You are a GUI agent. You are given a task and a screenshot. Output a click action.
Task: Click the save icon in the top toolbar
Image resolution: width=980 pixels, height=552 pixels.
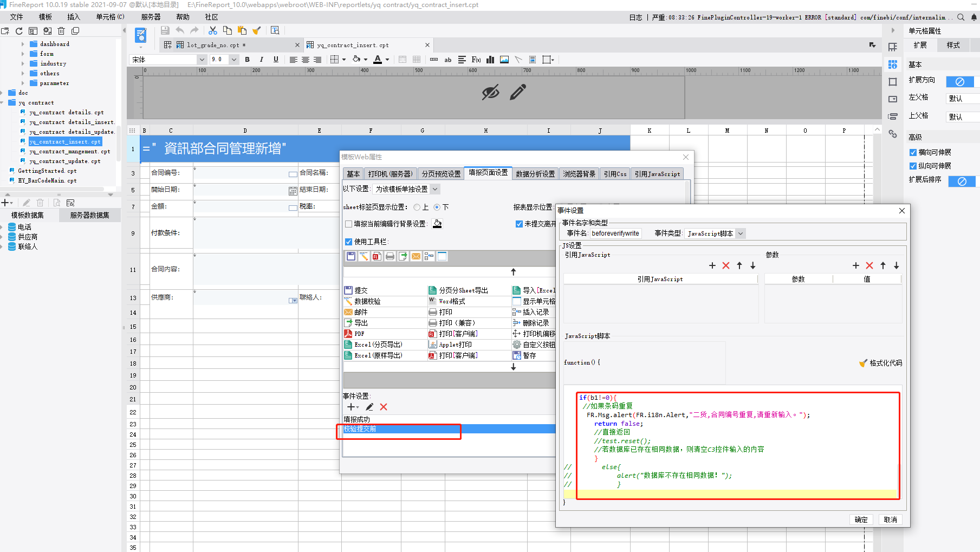(165, 30)
